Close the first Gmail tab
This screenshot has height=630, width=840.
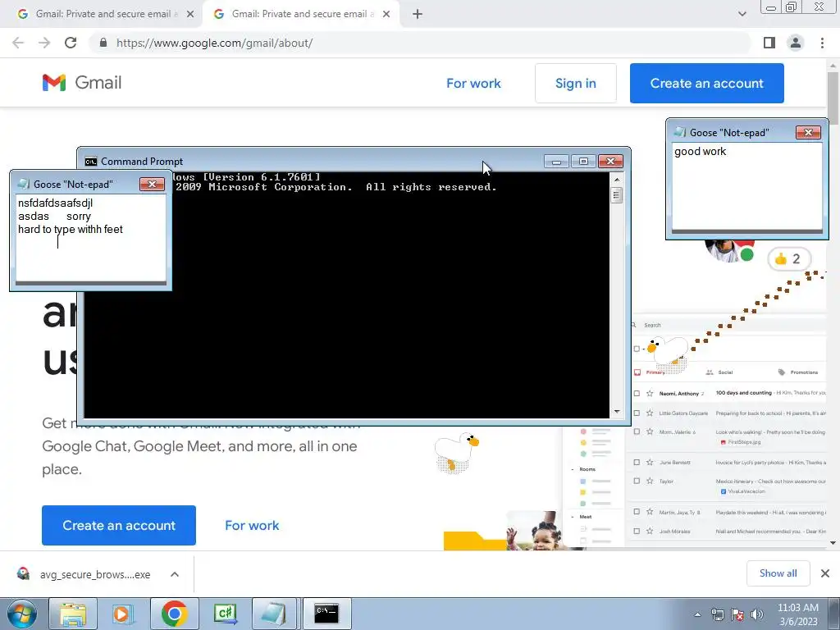click(190, 15)
